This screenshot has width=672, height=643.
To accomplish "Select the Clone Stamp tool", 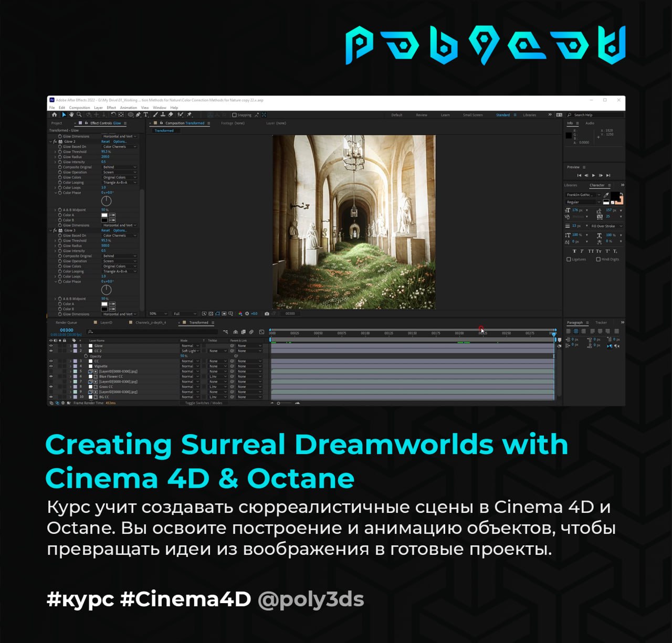I will click(163, 114).
